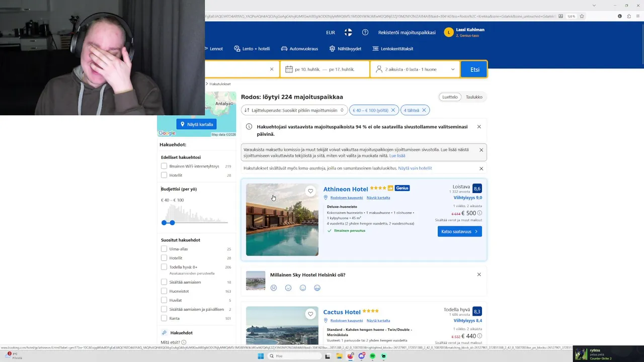Expand the guests and rooms dropdown
Image resolution: width=644 pixels, height=362 pixels.
click(x=415, y=69)
